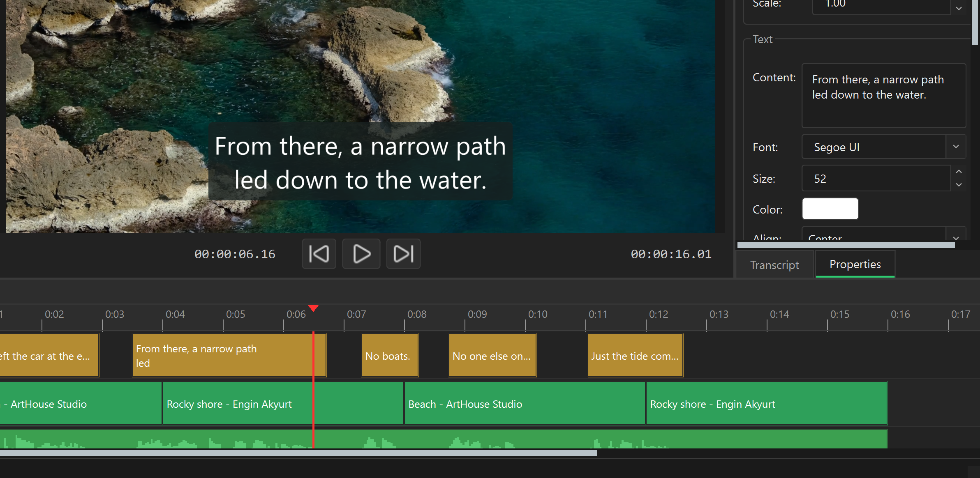Select the Properties tab

[855, 264]
